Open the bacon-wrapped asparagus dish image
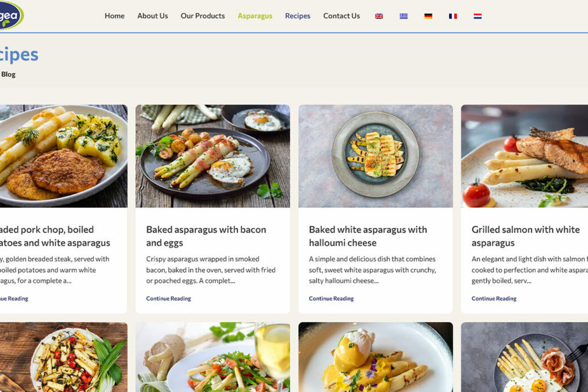 tap(213, 156)
